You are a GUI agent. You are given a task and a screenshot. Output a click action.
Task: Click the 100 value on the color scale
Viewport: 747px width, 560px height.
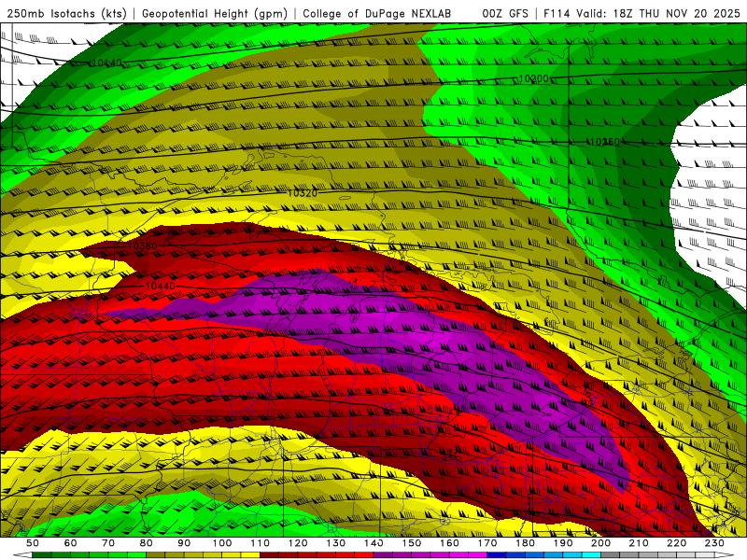pos(222,543)
